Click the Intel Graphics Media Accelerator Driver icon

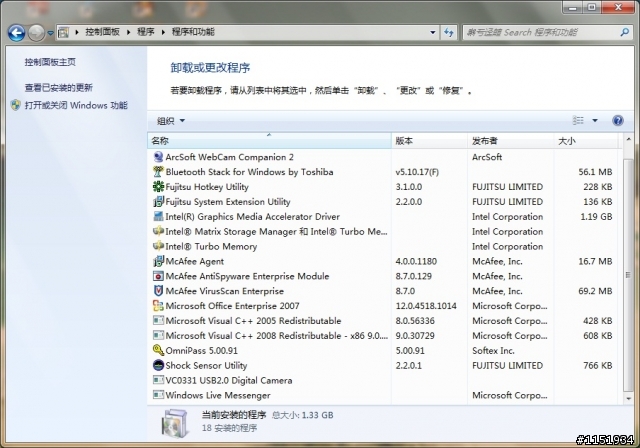(158, 216)
